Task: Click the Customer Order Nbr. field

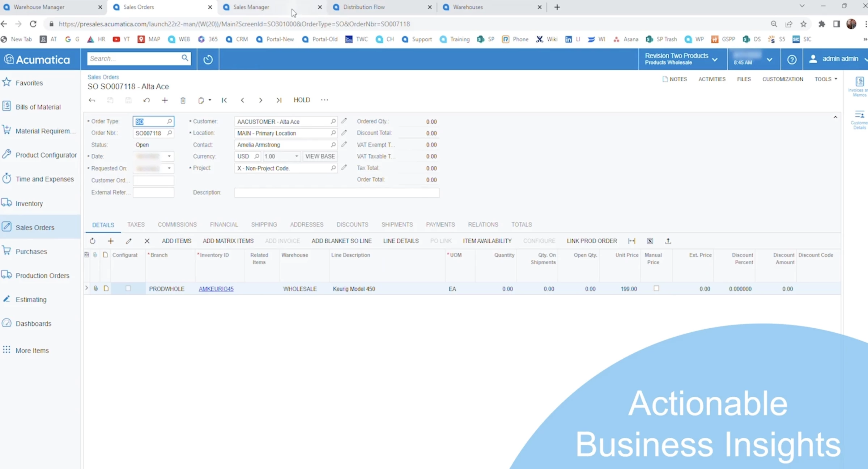Action: click(153, 180)
